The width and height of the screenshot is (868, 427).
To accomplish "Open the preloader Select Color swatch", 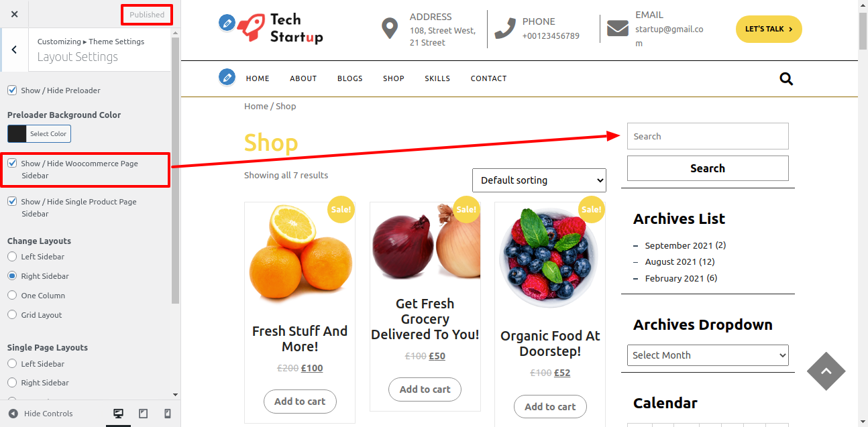I will (39, 133).
